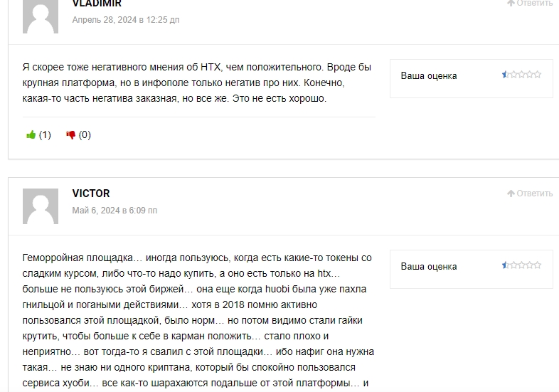
Task: Click the last star in Victor's rating
Action: pos(537,265)
